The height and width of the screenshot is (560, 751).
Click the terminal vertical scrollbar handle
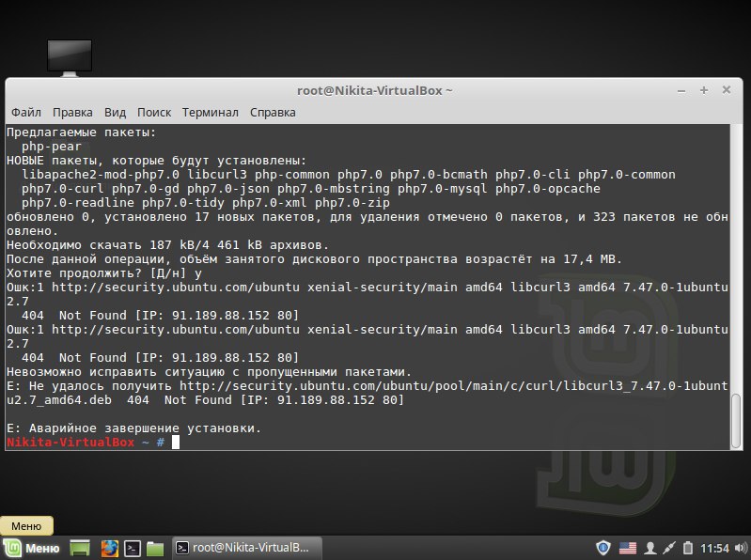(x=736, y=421)
